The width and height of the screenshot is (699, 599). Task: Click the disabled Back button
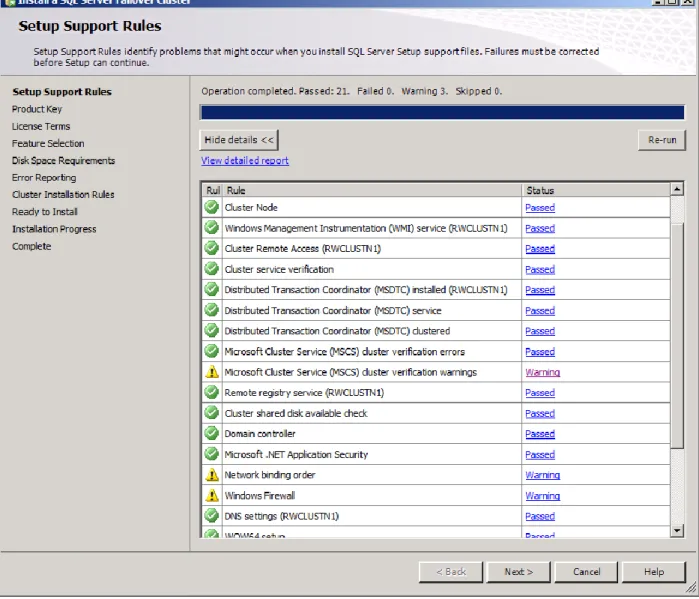[451, 572]
